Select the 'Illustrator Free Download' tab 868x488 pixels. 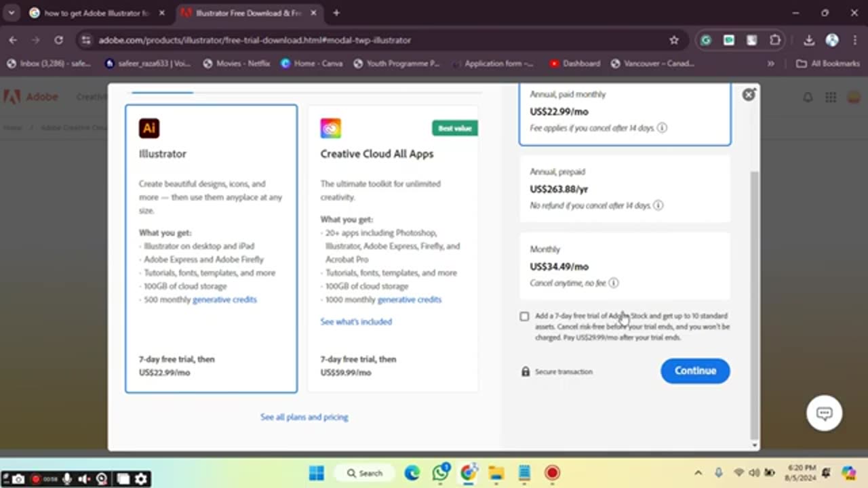click(248, 13)
